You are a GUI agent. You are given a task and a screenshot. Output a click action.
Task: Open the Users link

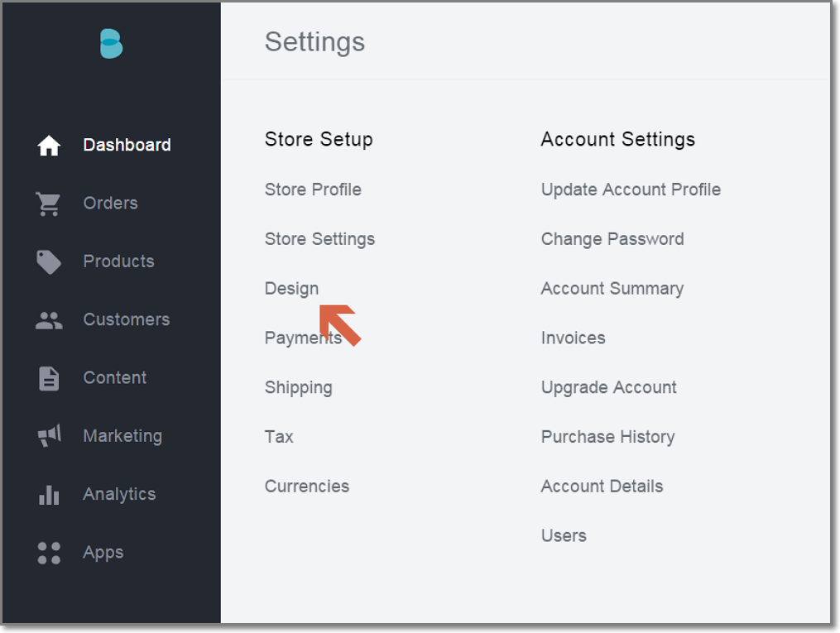(564, 535)
